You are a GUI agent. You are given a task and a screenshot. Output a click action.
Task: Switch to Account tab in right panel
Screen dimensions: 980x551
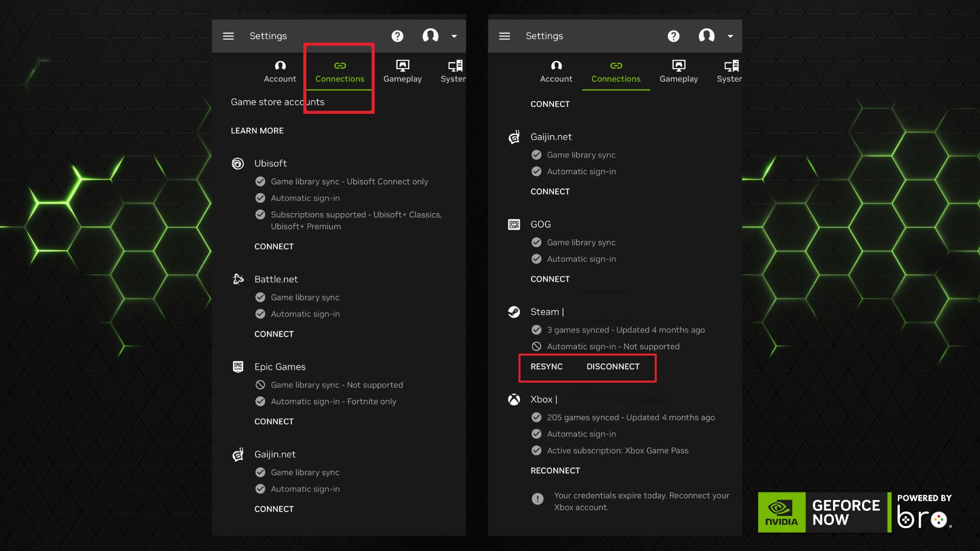[x=556, y=72]
